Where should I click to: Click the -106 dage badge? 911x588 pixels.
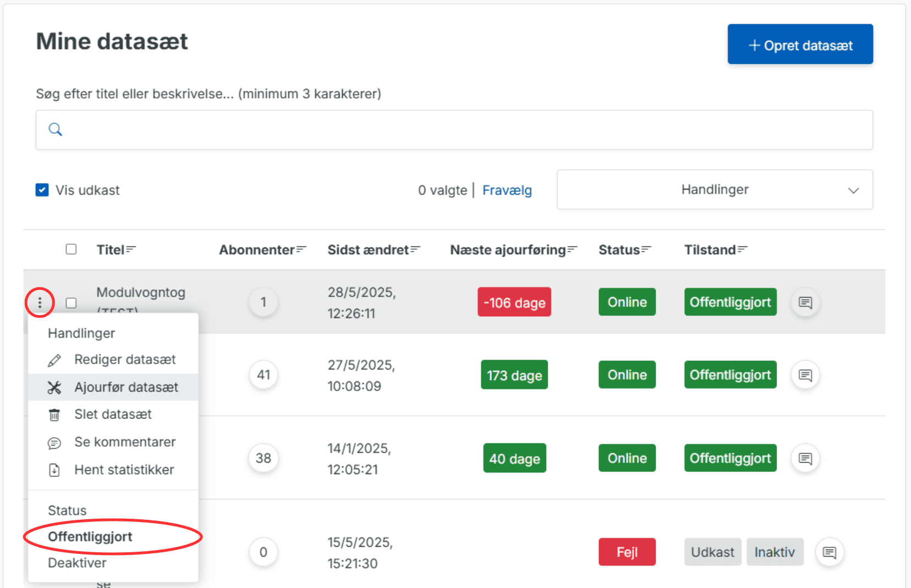coord(514,303)
